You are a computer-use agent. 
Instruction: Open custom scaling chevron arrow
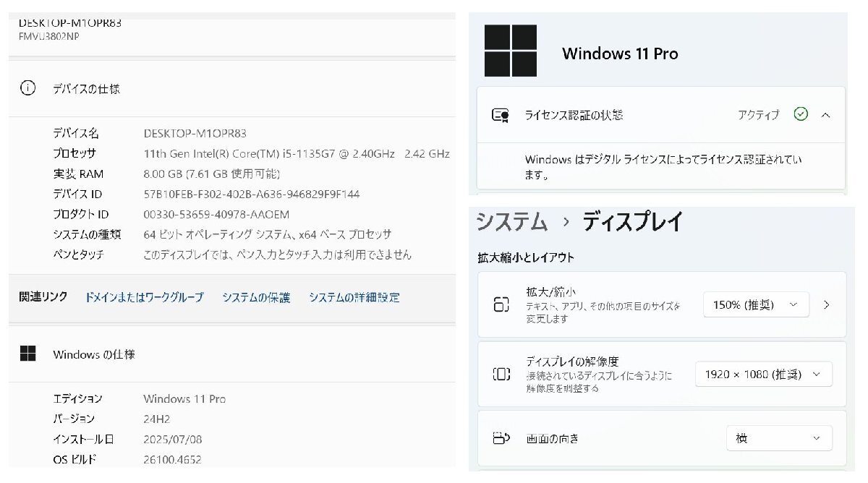(x=826, y=304)
